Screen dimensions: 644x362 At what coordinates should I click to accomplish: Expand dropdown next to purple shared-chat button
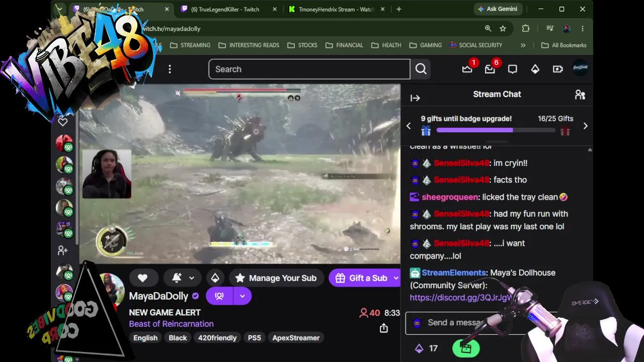tap(243, 296)
